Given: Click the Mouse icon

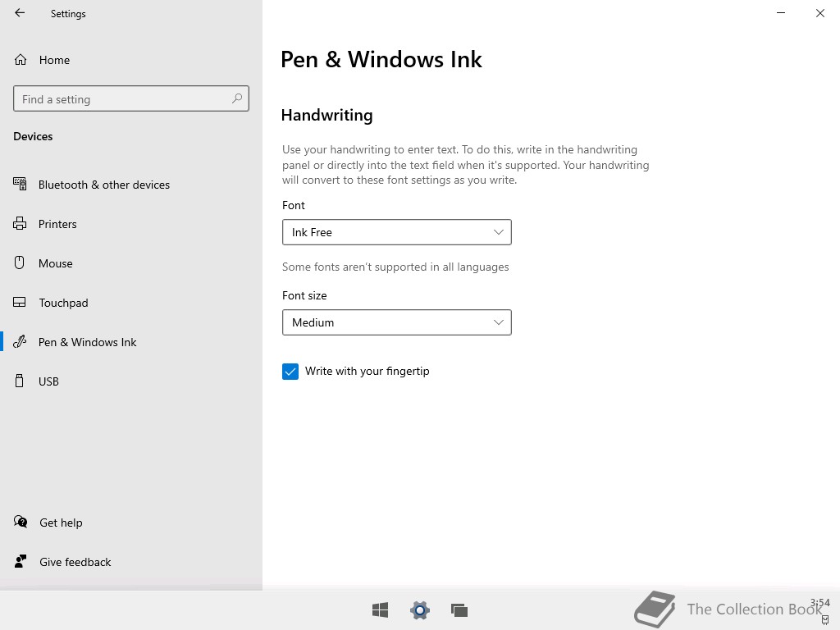Looking at the screenshot, I should (20, 262).
